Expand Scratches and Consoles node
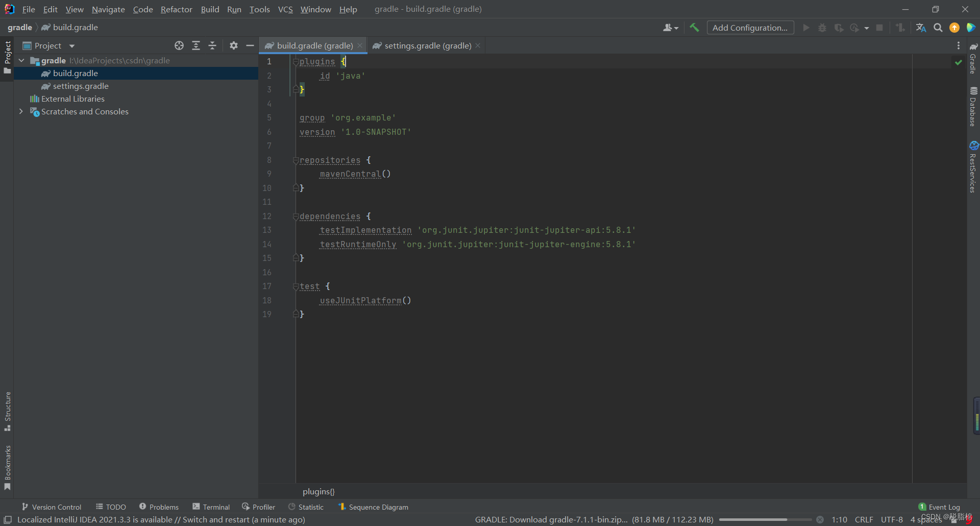 tap(21, 111)
